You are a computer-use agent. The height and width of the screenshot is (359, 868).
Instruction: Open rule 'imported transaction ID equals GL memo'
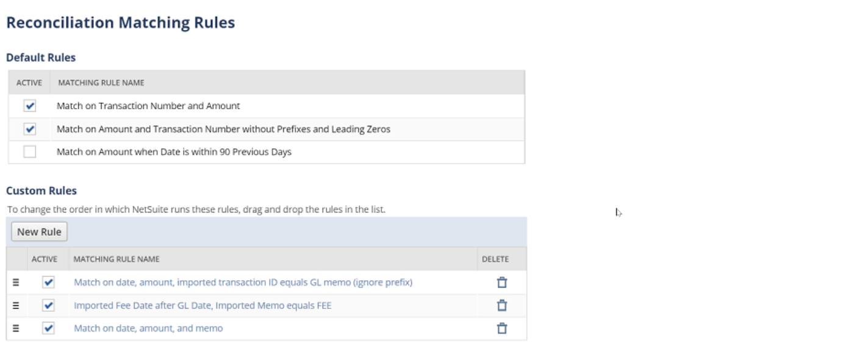(x=243, y=283)
